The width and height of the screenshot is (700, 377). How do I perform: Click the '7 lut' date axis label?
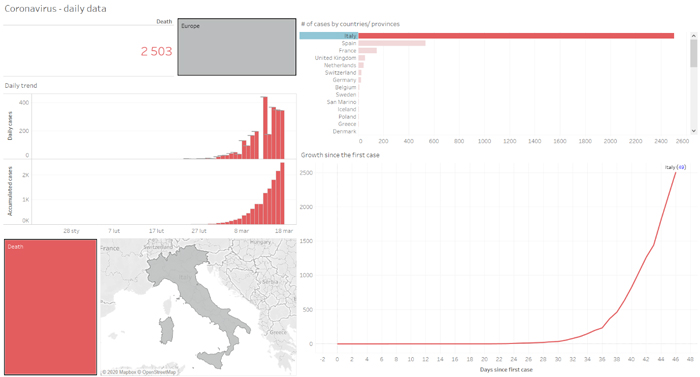(x=114, y=231)
